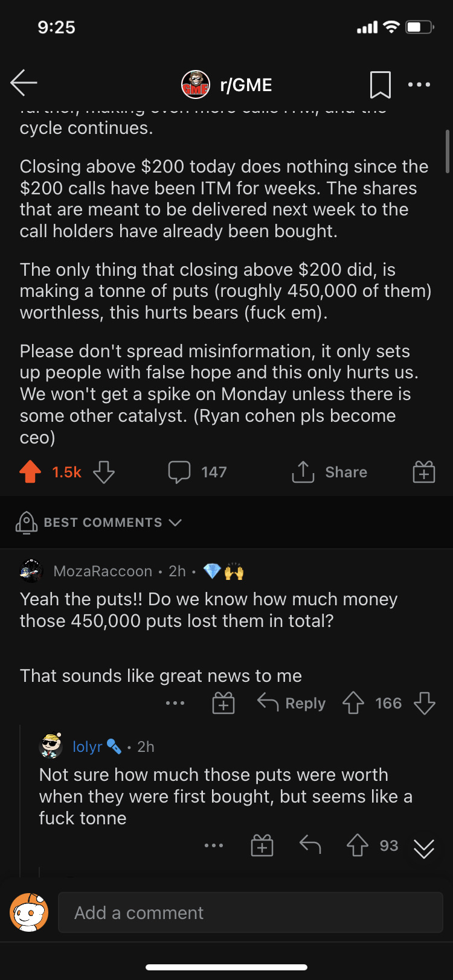This screenshot has width=453, height=980.
Task: Open the post's three-dot overflow menu
Action: pos(419,84)
